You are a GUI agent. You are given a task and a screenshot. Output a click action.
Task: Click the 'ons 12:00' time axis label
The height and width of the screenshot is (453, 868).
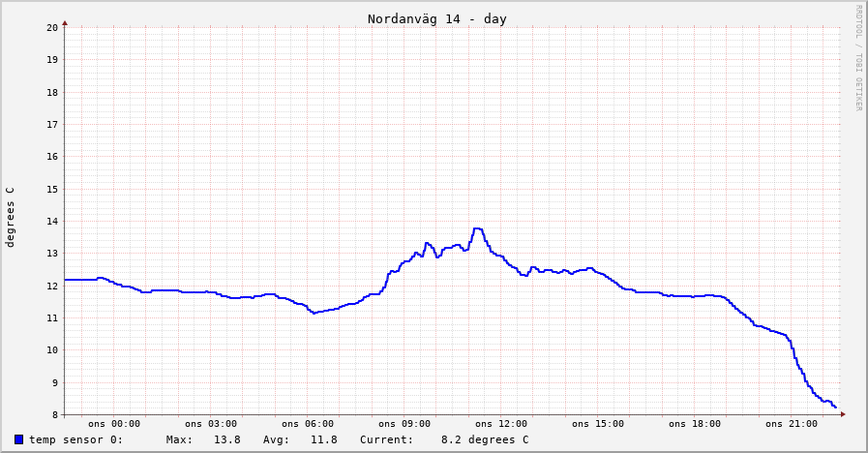click(501, 424)
